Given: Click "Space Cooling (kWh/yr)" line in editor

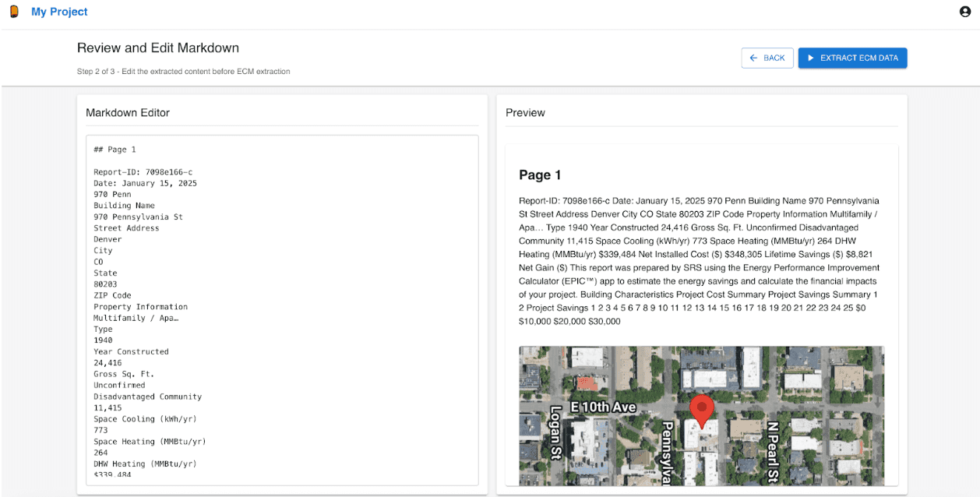Looking at the screenshot, I should pos(145,419).
